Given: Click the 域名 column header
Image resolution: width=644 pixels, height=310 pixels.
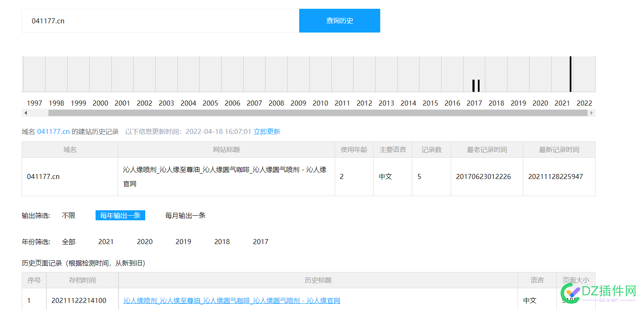Looking at the screenshot, I should click(x=70, y=150).
